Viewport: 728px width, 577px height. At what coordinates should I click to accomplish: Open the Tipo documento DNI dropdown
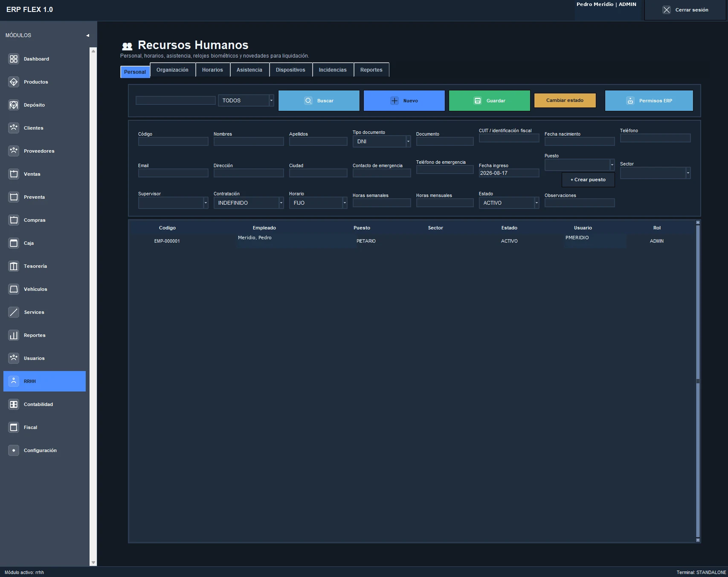382,141
